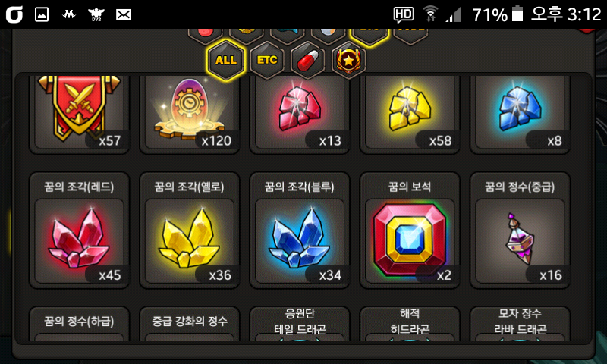Tap the crossed-swords red banner item

80,113
